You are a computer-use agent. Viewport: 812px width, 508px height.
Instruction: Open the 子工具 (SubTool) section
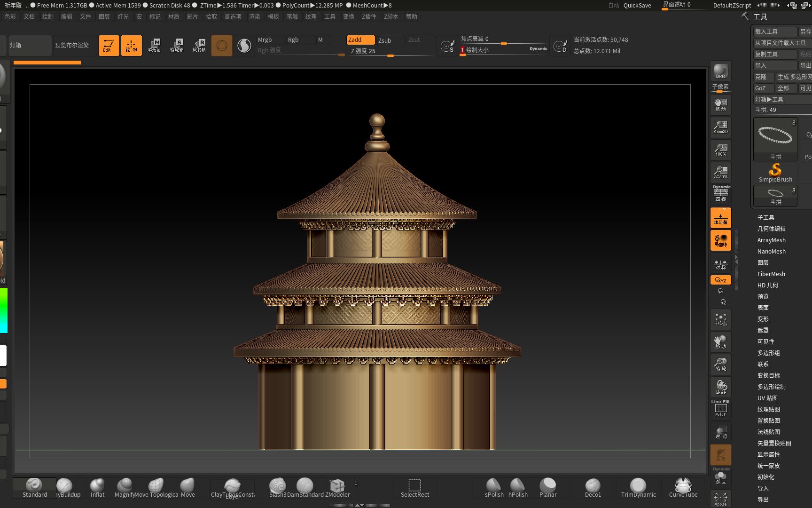pos(765,217)
